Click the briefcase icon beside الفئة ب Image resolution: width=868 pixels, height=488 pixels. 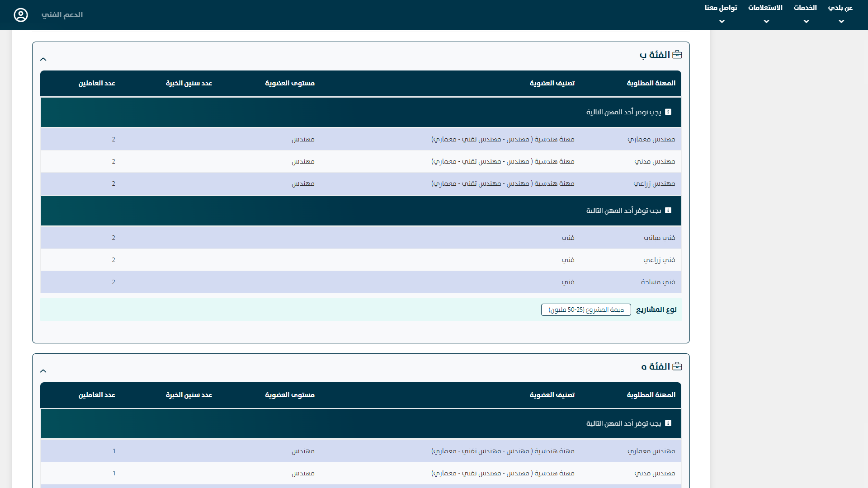(677, 55)
